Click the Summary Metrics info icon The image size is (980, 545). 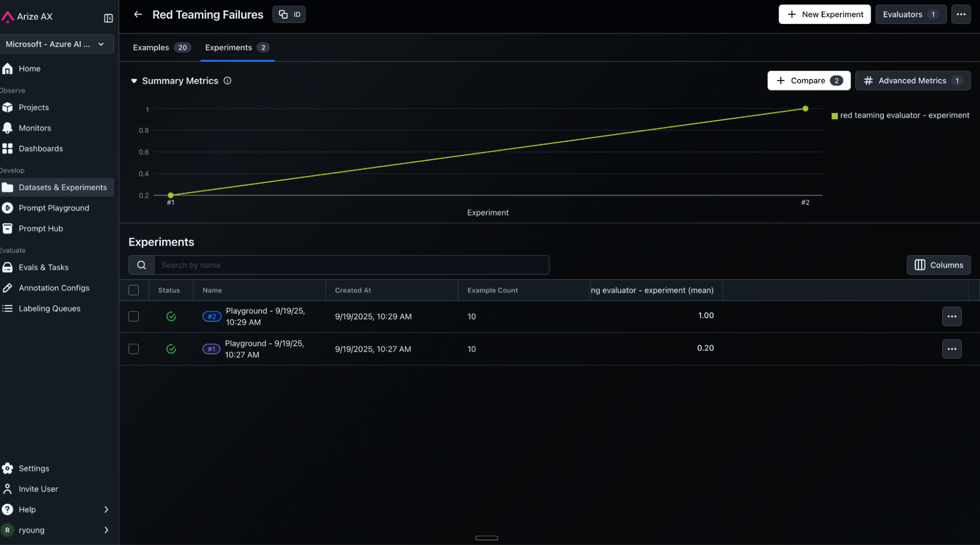click(227, 80)
